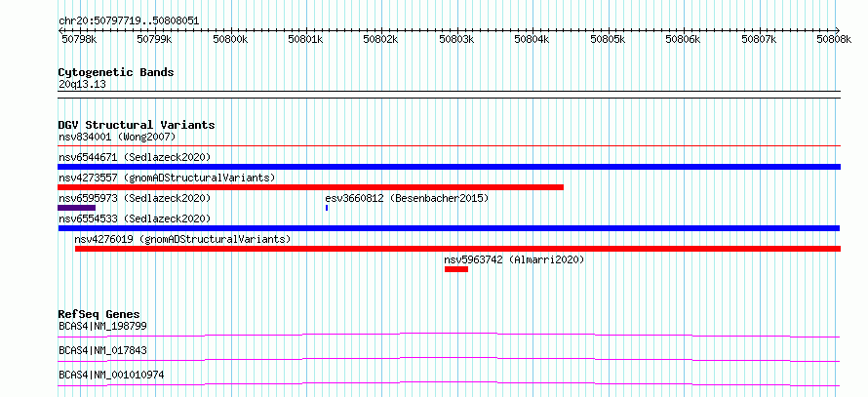This screenshot has width=868, height=397.
Task: Click the 50808k ruler tick label
Action: (834, 39)
